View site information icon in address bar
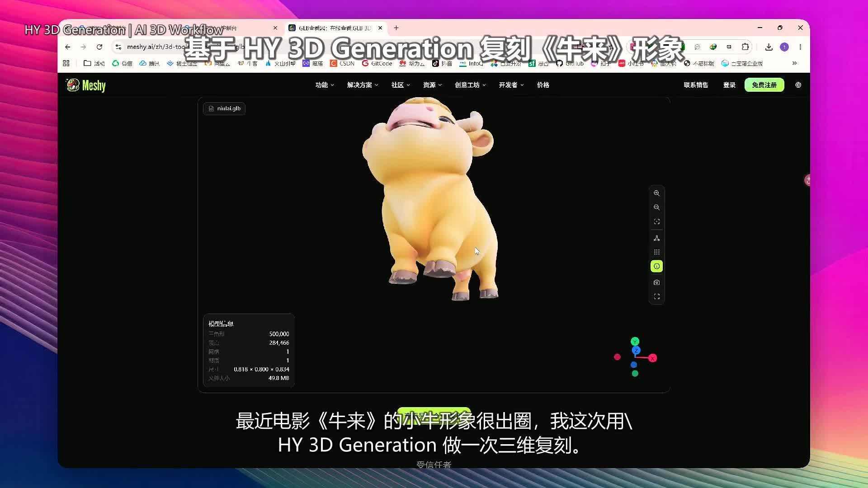This screenshot has width=868, height=488. point(118,47)
